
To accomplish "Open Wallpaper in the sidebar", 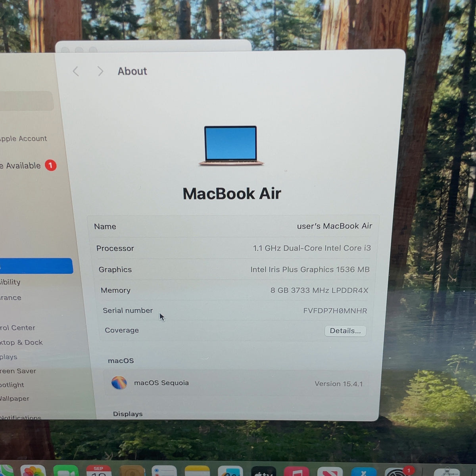I will [x=15, y=398].
